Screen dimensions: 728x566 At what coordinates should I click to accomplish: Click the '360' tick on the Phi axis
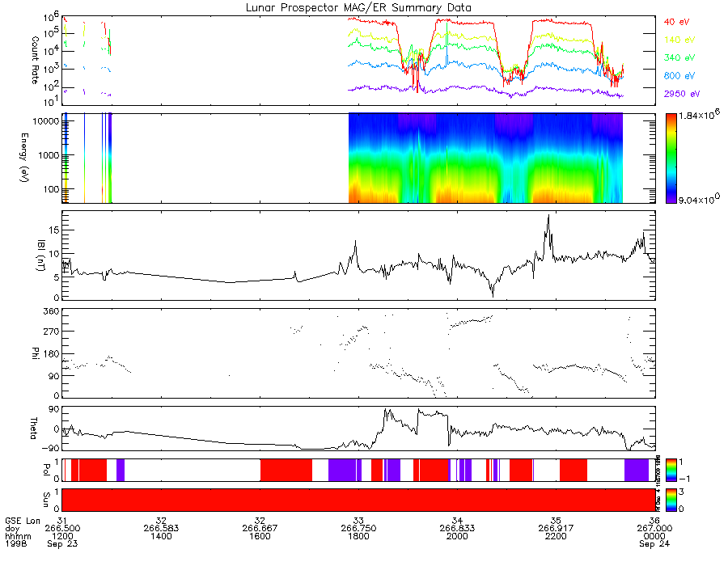(x=51, y=311)
